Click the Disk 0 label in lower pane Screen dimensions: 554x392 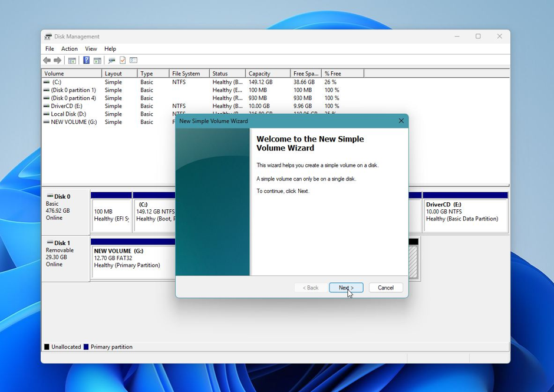coord(62,196)
